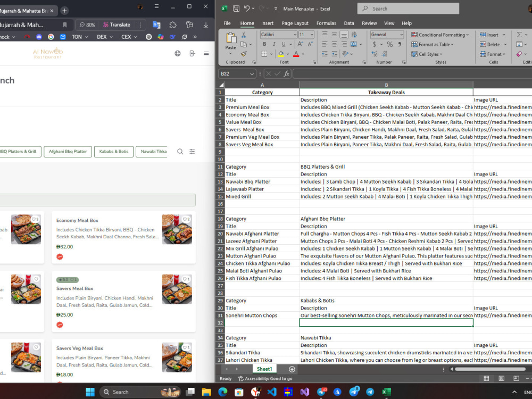Click Decrease Indent icon
This screenshot has width=532, height=399.
[x=325, y=54]
